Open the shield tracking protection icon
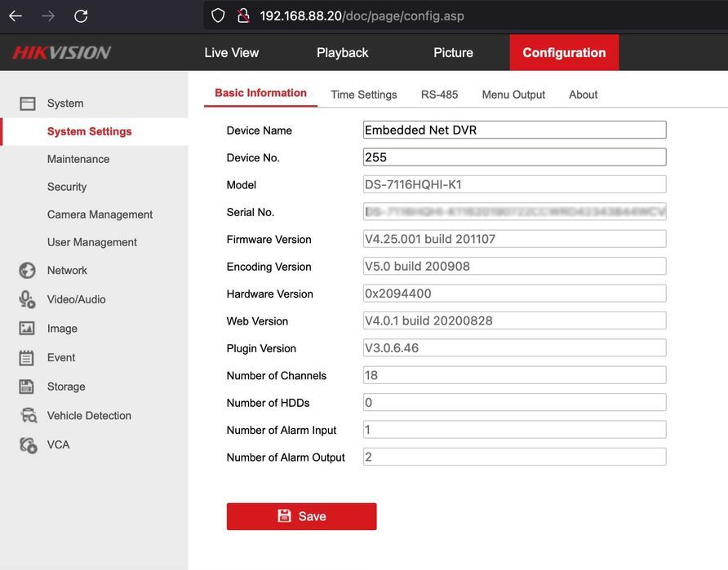 218,15
